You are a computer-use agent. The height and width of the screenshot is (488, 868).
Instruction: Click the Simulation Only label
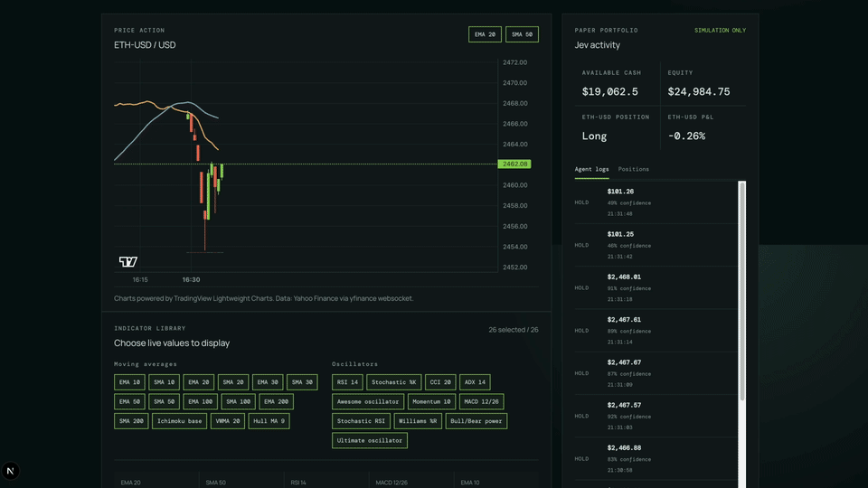(x=721, y=31)
